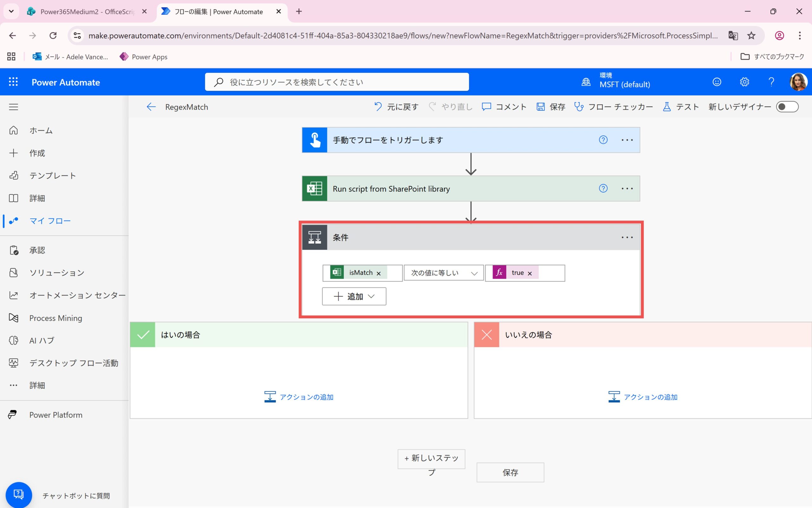Click the 新しいステップ button
The width and height of the screenshot is (812, 508).
[431, 459]
